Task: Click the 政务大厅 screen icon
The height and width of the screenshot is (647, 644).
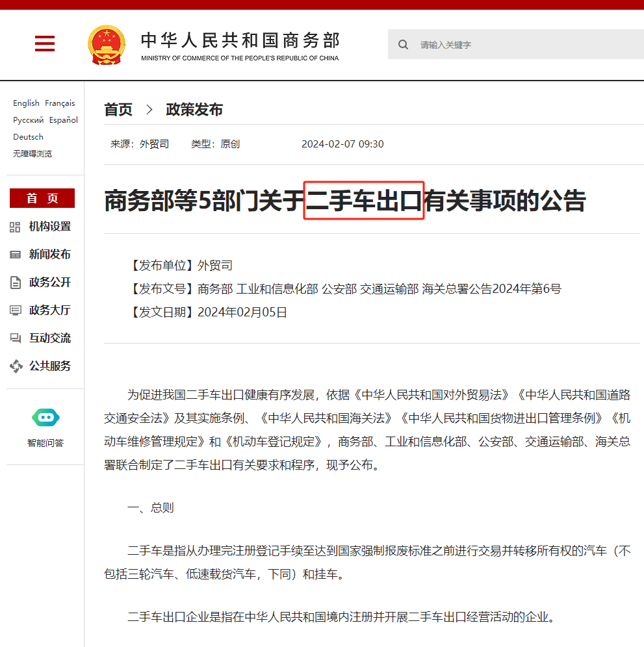Action: click(16, 311)
